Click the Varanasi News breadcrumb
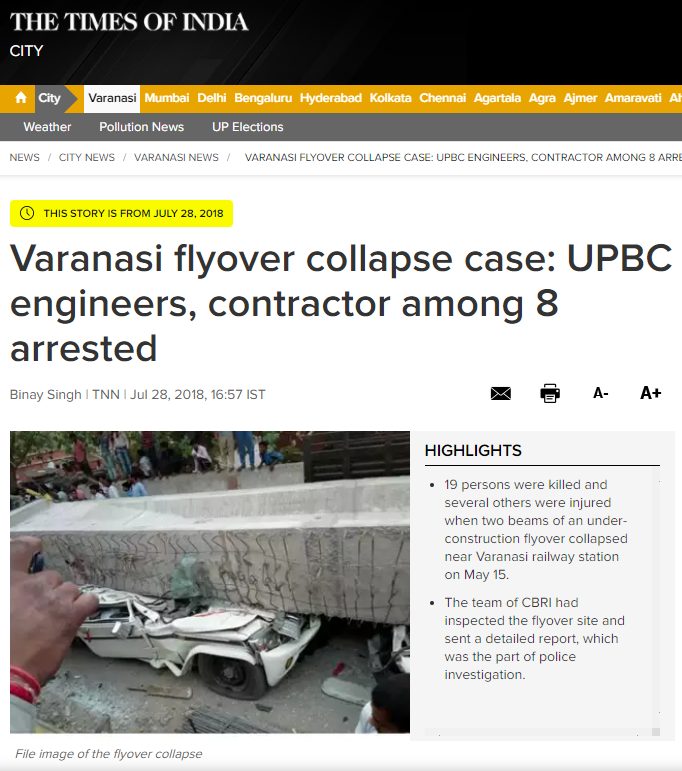This screenshot has width=682, height=771. (176, 157)
